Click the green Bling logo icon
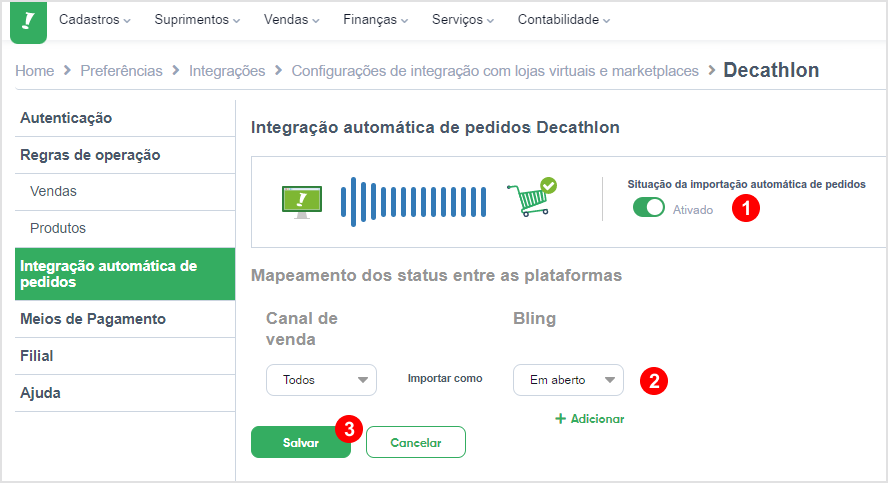This screenshot has height=483, width=888. click(x=28, y=22)
